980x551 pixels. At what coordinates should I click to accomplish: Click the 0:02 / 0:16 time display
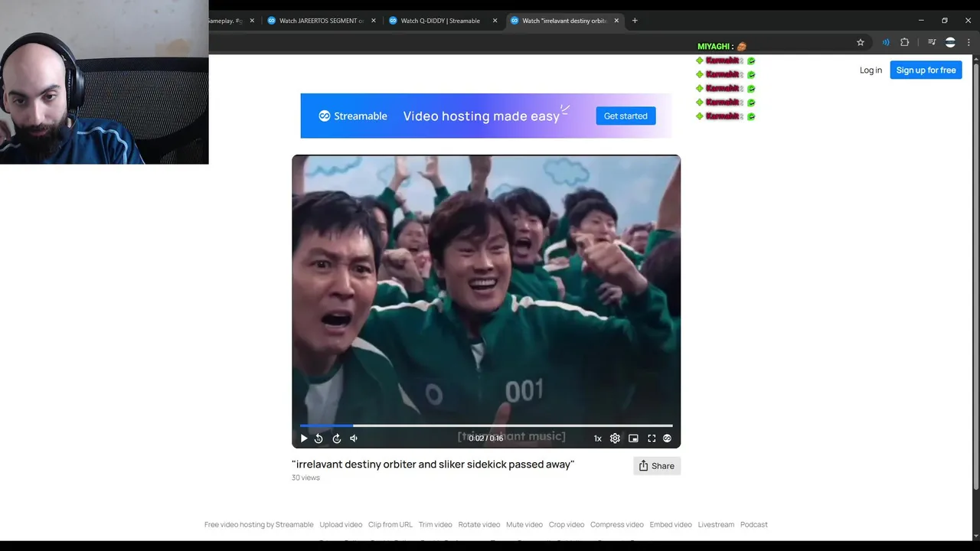click(x=486, y=439)
